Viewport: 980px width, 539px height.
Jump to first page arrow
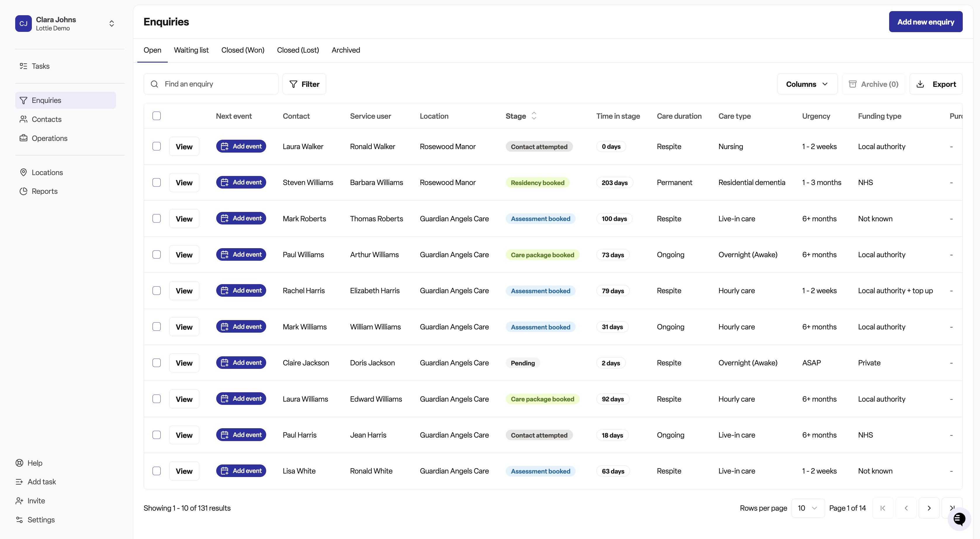pyautogui.click(x=883, y=508)
